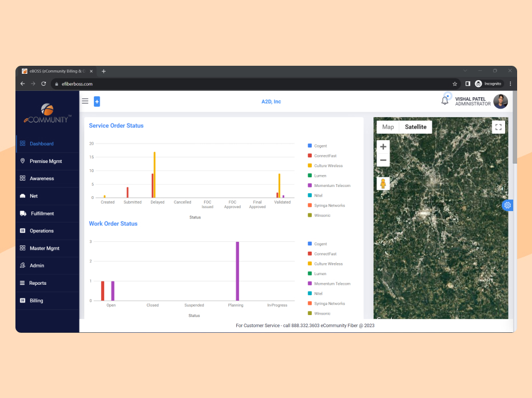This screenshot has width=532, height=398.
Task: Open the blue settings gear tab
Action: point(507,205)
